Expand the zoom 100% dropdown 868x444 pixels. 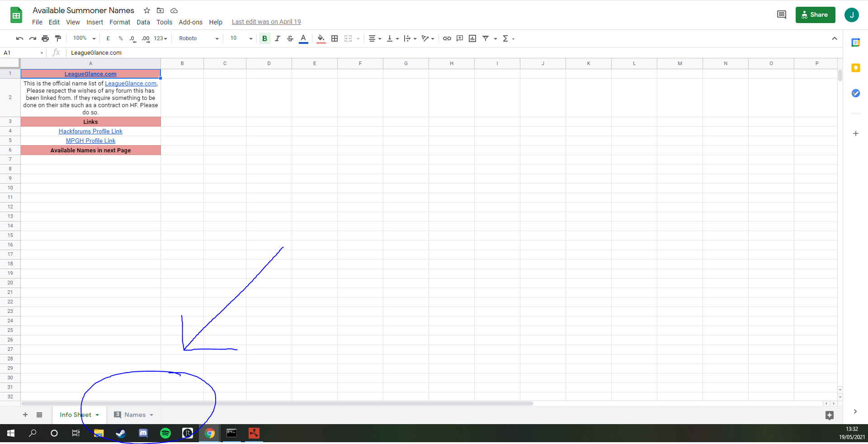click(85, 38)
